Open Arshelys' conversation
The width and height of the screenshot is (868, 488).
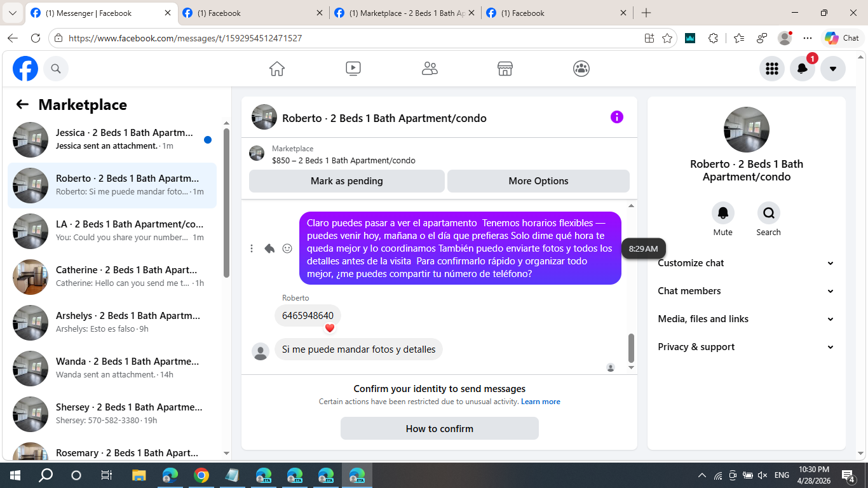[x=112, y=323]
